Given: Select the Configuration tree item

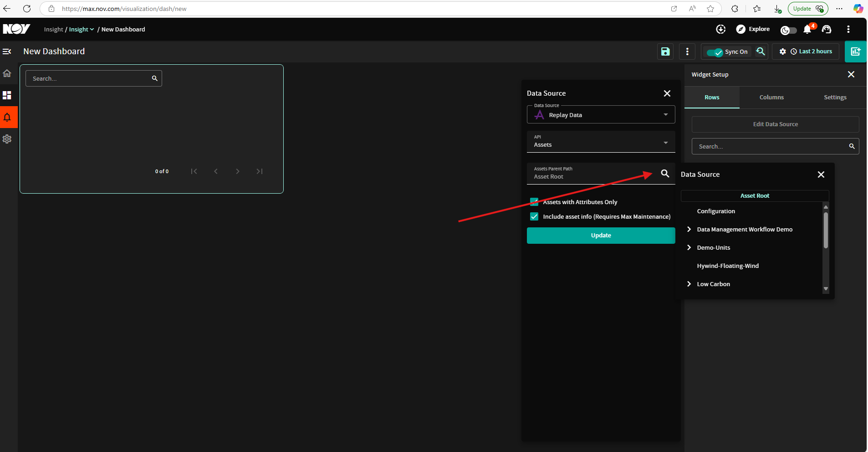Looking at the screenshot, I should pyautogui.click(x=716, y=211).
